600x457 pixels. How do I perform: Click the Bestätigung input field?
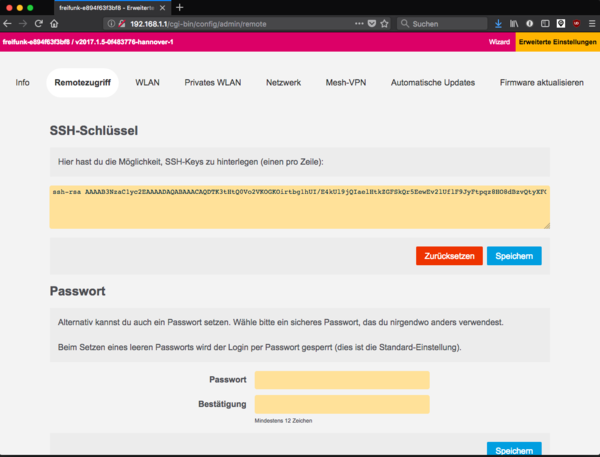pos(342,404)
